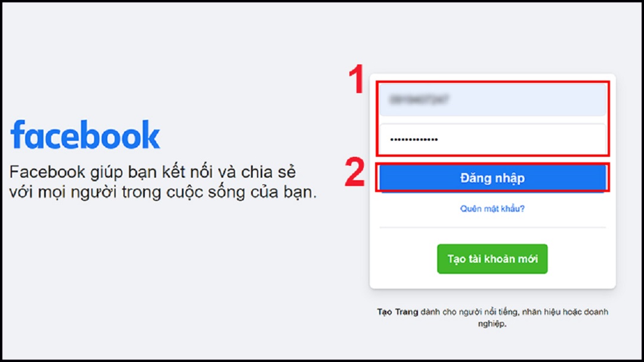Click the tagline line starting với mọi người

(163, 192)
